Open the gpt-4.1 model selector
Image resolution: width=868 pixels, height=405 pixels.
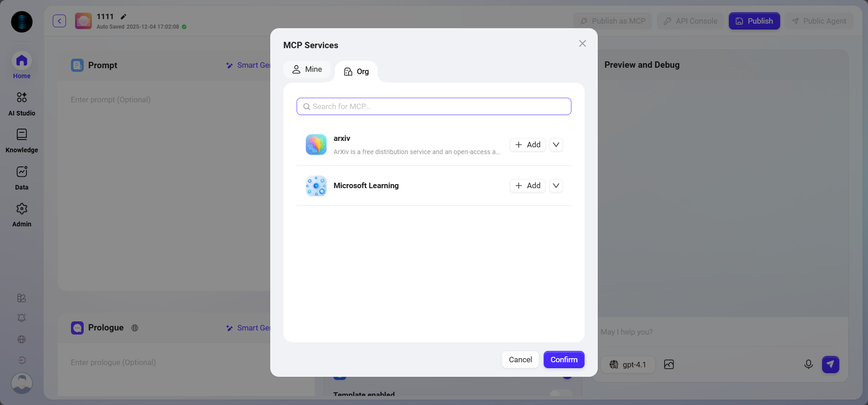tap(628, 365)
